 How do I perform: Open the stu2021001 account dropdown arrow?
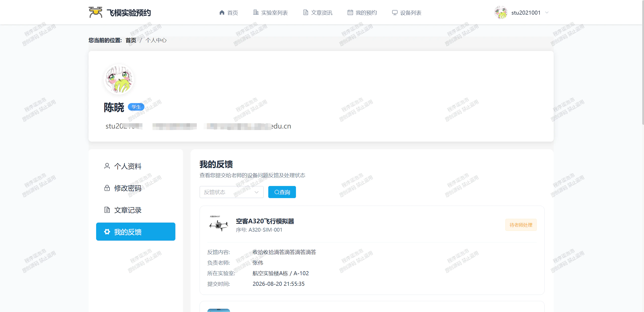click(x=547, y=13)
